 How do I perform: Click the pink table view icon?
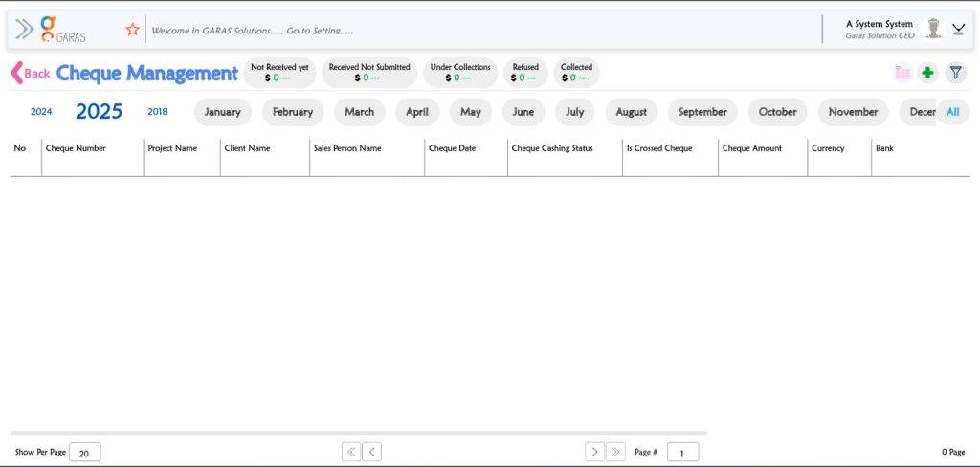(x=902, y=73)
